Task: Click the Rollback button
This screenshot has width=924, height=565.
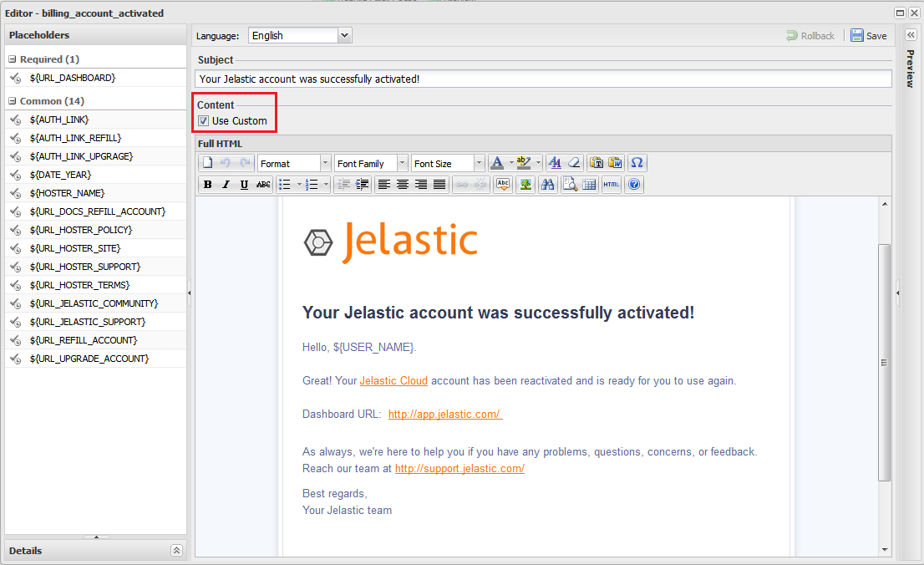Action: click(x=810, y=35)
